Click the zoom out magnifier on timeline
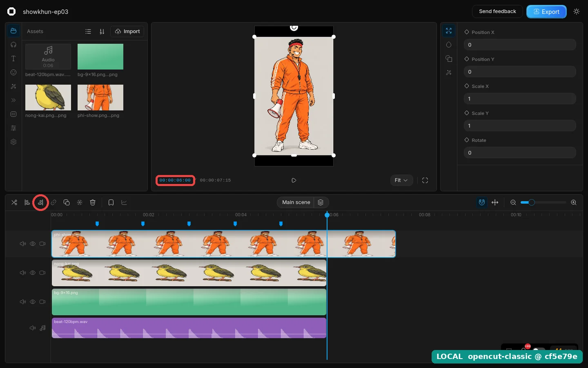The image size is (588, 368). (x=513, y=202)
